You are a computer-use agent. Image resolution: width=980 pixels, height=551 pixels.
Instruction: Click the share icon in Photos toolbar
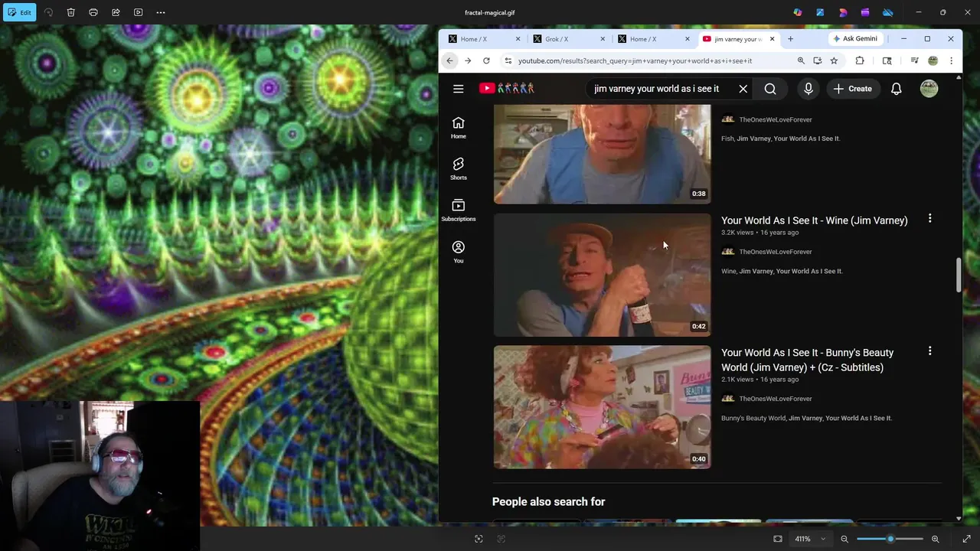[116, 12]
